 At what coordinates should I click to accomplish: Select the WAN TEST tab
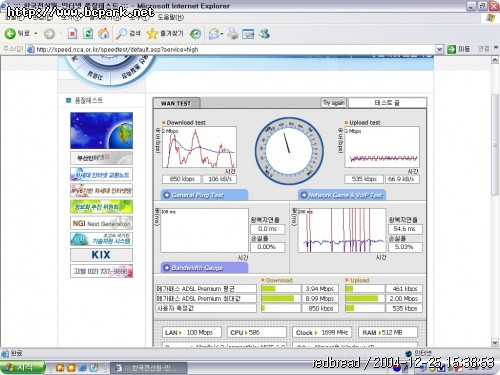[176, 103]
